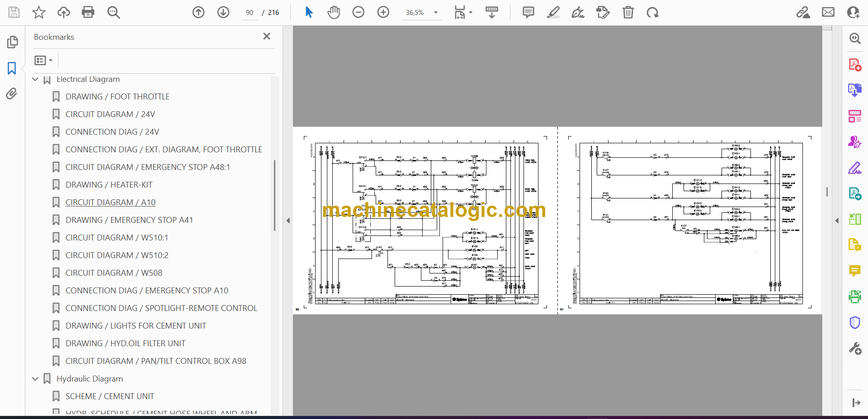Open bookmark CIRCUIT DIAGRAM / W510:1

click(117, 238)
